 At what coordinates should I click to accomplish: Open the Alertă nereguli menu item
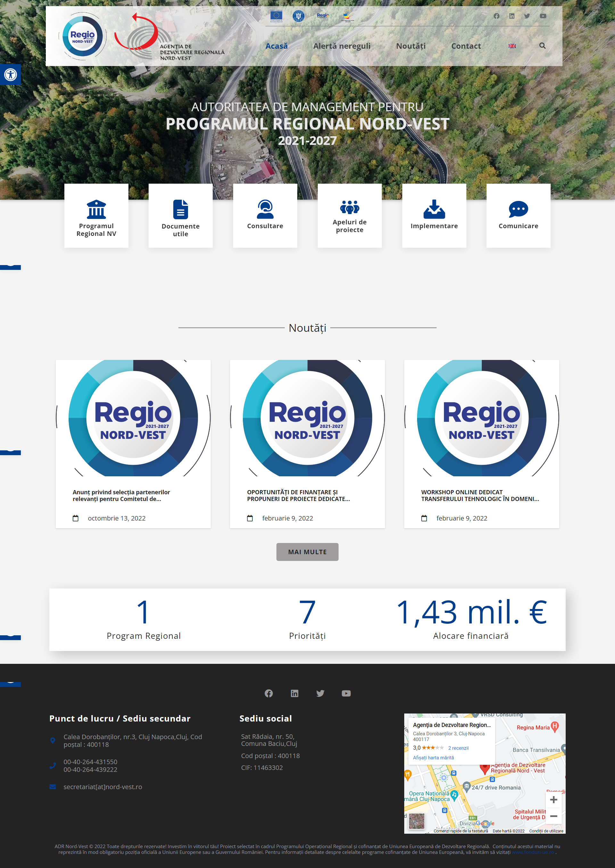point(341,46)
